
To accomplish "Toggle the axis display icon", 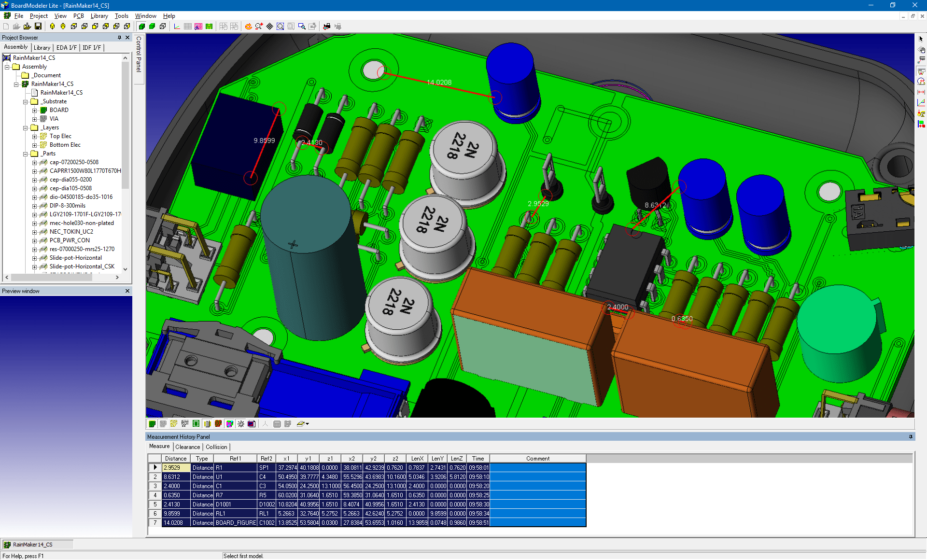I will tap(177, 27).
